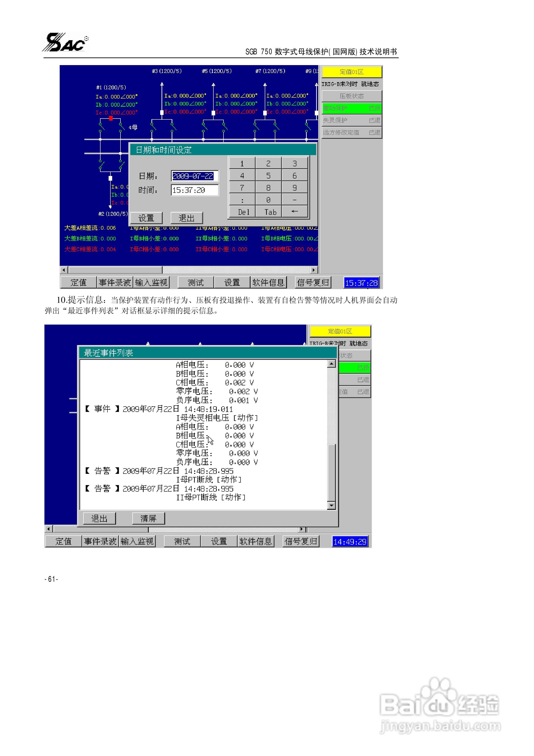Toggle the 失灵保护 status plate
The width and height of the screenshot is (534, 756).
coord(352,120)
